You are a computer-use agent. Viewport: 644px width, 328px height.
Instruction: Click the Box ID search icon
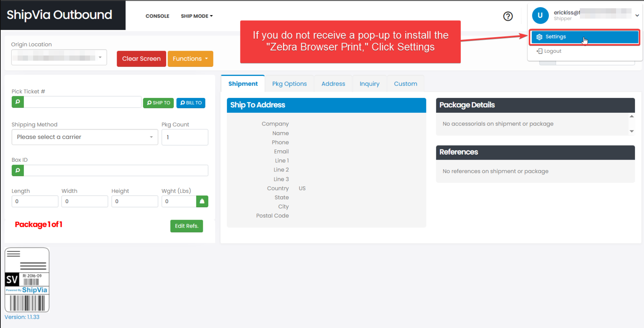pos(18,170)
